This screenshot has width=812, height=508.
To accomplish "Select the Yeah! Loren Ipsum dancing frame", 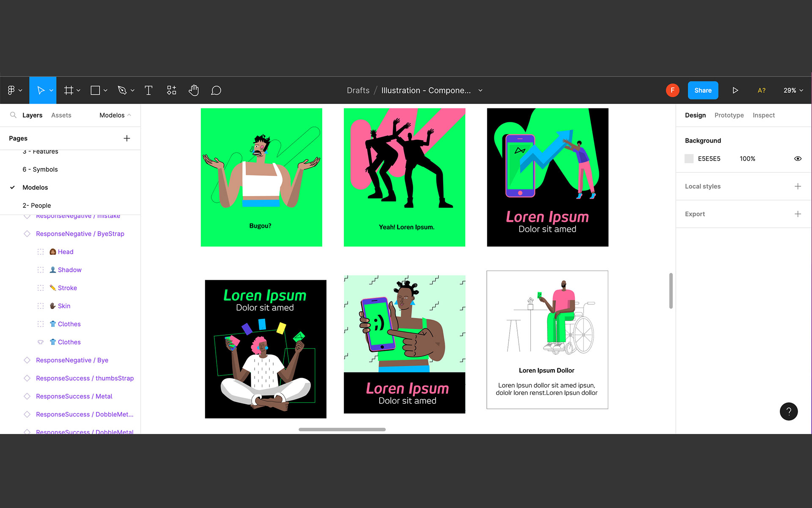I will click(x=404, y=177).
